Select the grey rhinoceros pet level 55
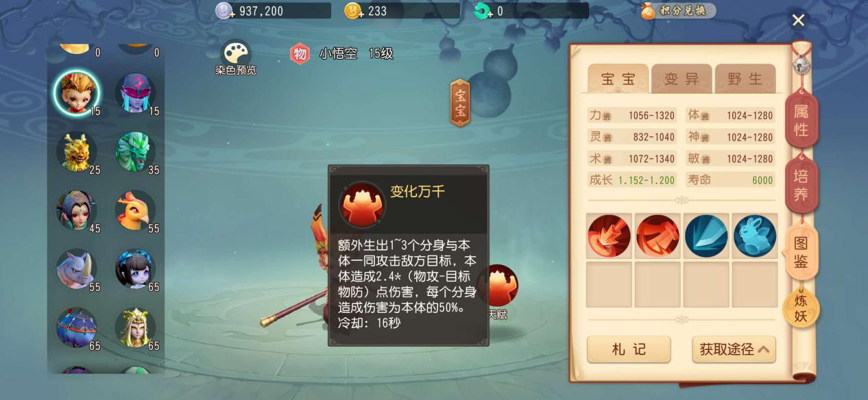868x400 pixels. [76, 269]
